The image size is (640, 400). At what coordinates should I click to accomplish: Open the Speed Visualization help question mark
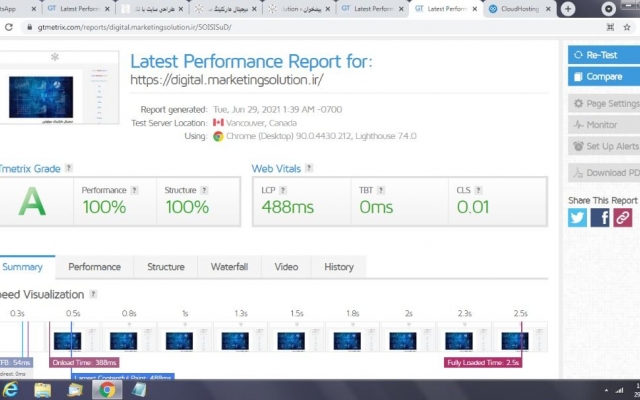[x=93, y=294]
